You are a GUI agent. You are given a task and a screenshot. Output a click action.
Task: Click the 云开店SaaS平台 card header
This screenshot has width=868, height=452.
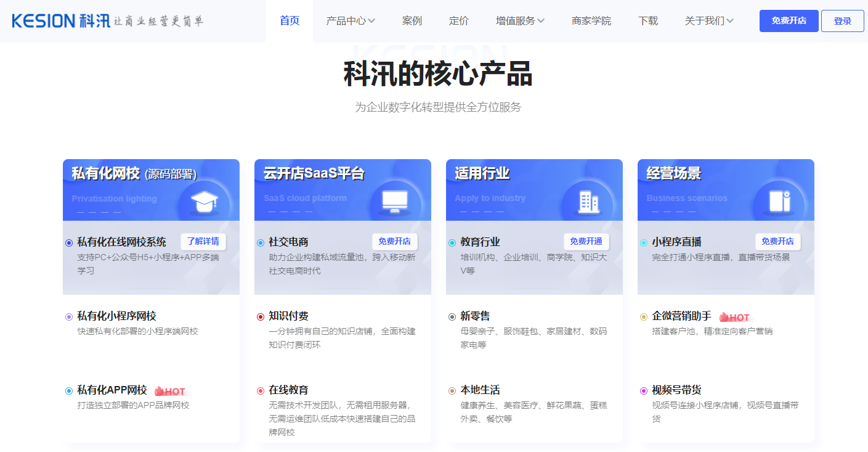tap(343, 190)
